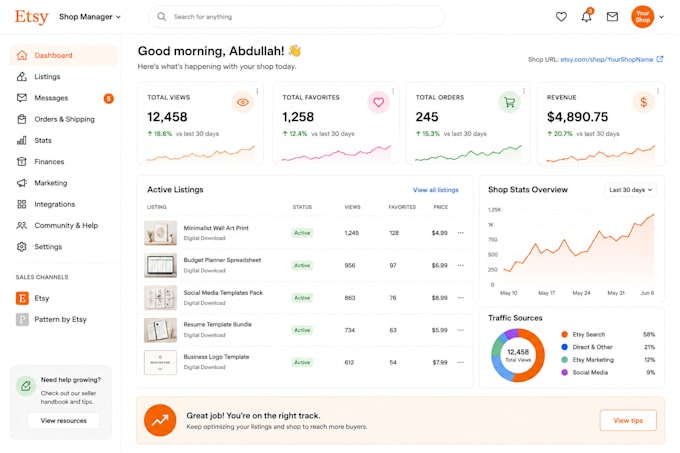Expand the account menu chevron beside avatar
The height and width of the screenshot is (453, 680).
(x=661, y=17)
